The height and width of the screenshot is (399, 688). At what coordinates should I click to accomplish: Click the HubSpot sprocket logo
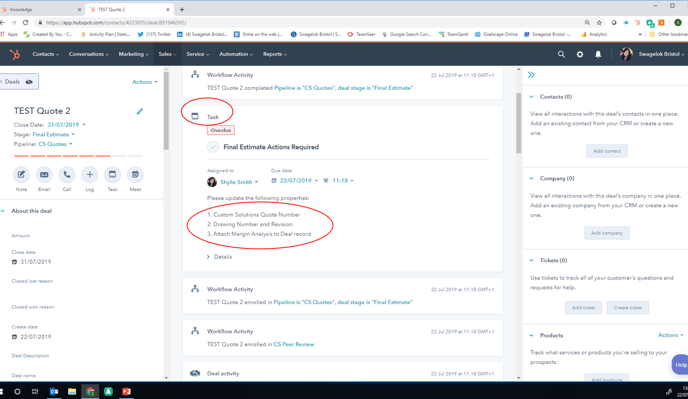tap(15, 54)
